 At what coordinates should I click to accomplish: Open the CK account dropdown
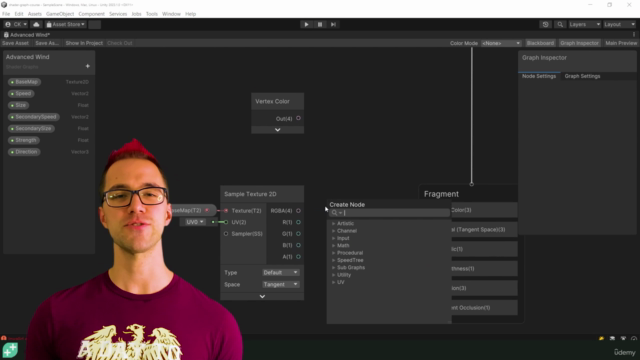16,24
